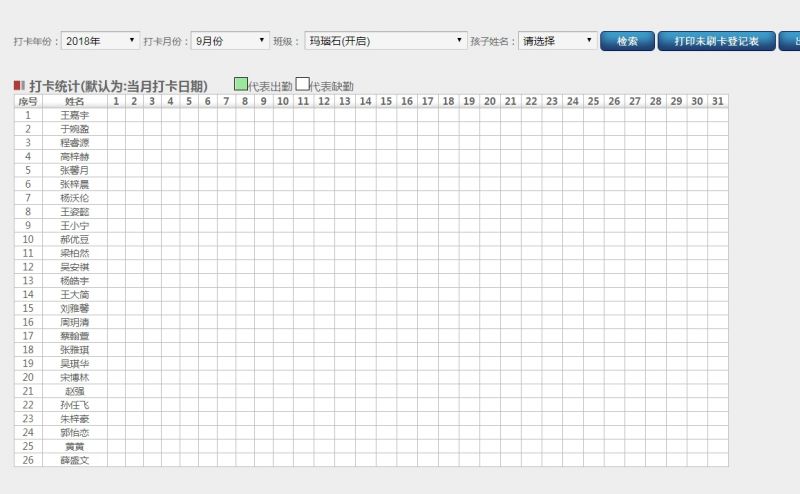
Task: Select the day 8 column header
Action: 245,102
